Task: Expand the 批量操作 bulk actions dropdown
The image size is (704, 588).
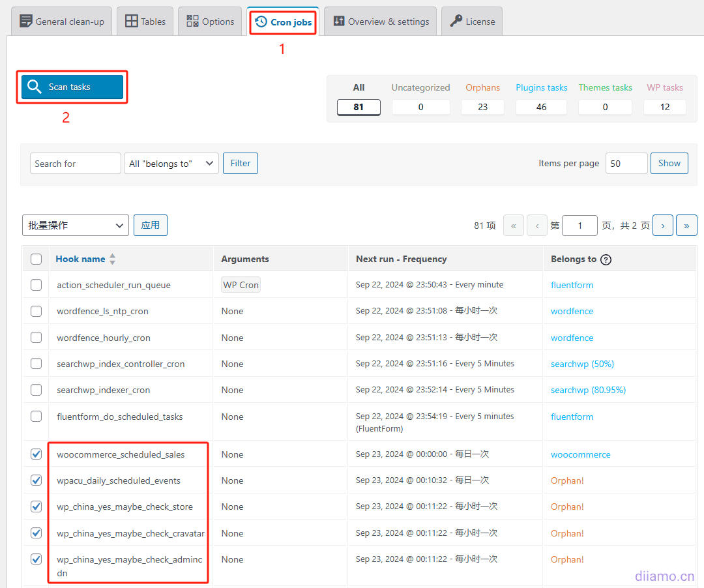Action: 76,226
